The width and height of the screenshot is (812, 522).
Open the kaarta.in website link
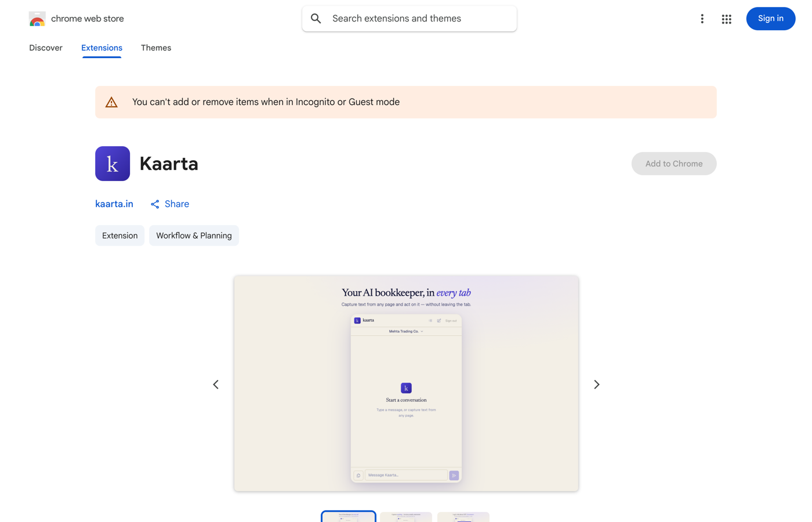(x=114, y=204)
